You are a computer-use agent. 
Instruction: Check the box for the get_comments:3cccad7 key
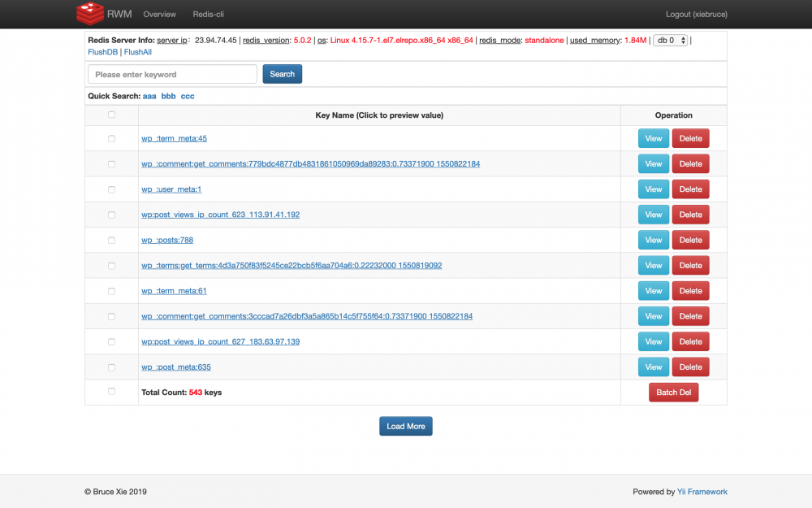coord(111,316)
